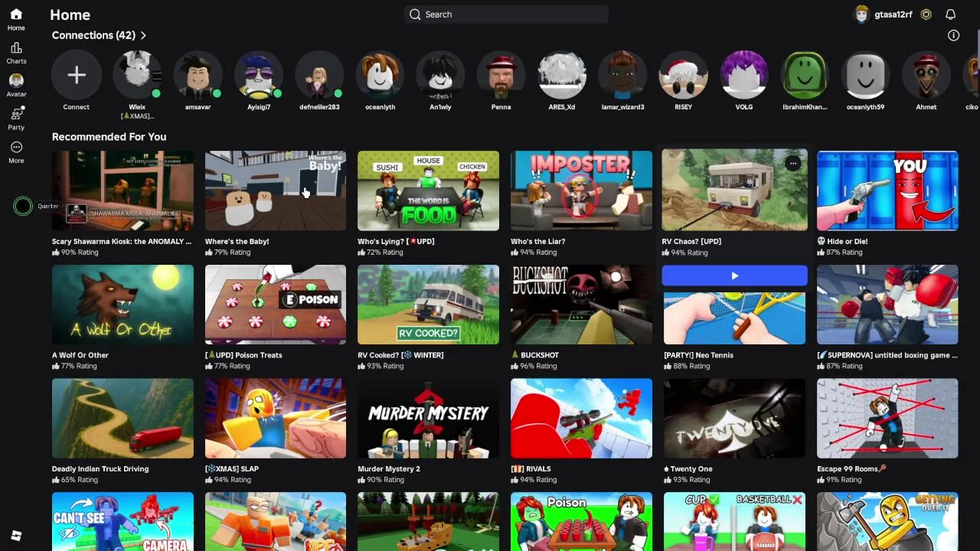Open gtasa12rf profile in header

pos(884,15)
